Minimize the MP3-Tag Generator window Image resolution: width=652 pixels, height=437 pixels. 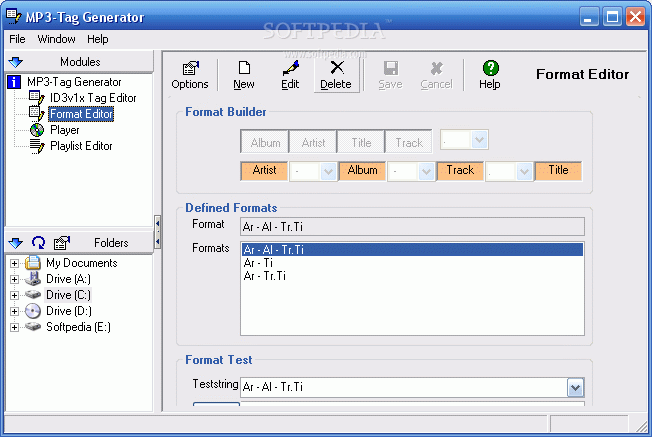point(589,17)
